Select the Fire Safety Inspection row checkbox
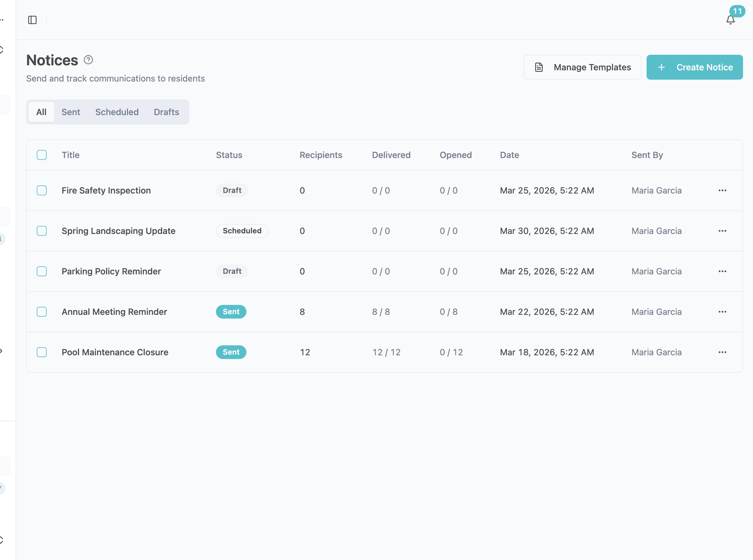 42,190
